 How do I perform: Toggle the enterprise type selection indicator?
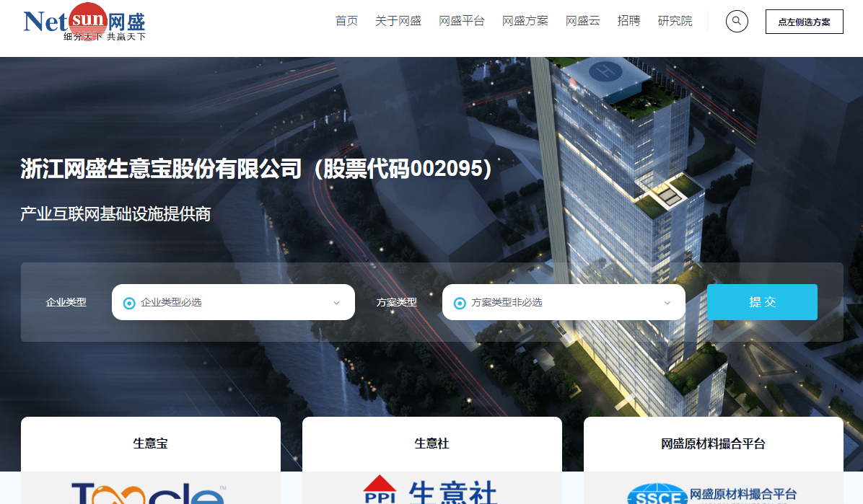pyautogui.click(x=131, y=302)
